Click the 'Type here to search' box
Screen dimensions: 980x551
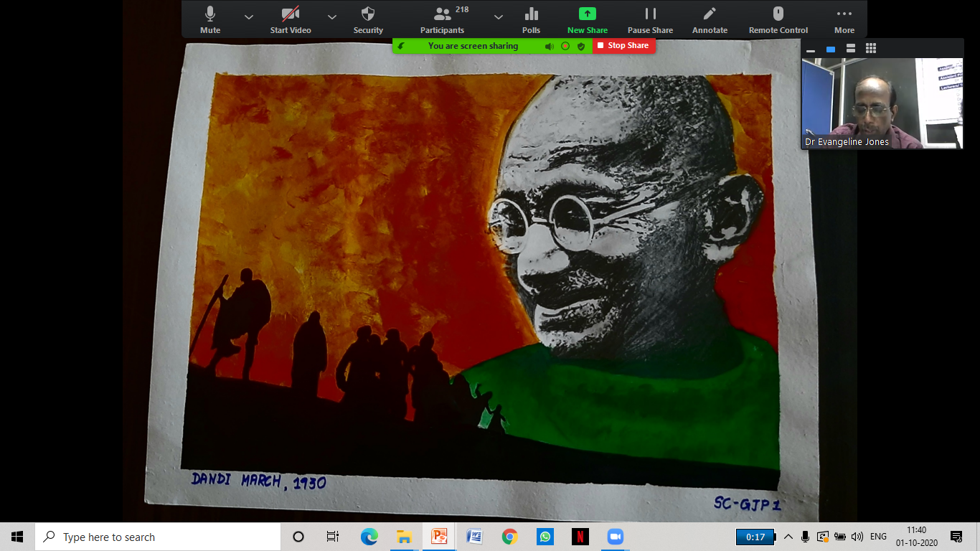[158, 537]
